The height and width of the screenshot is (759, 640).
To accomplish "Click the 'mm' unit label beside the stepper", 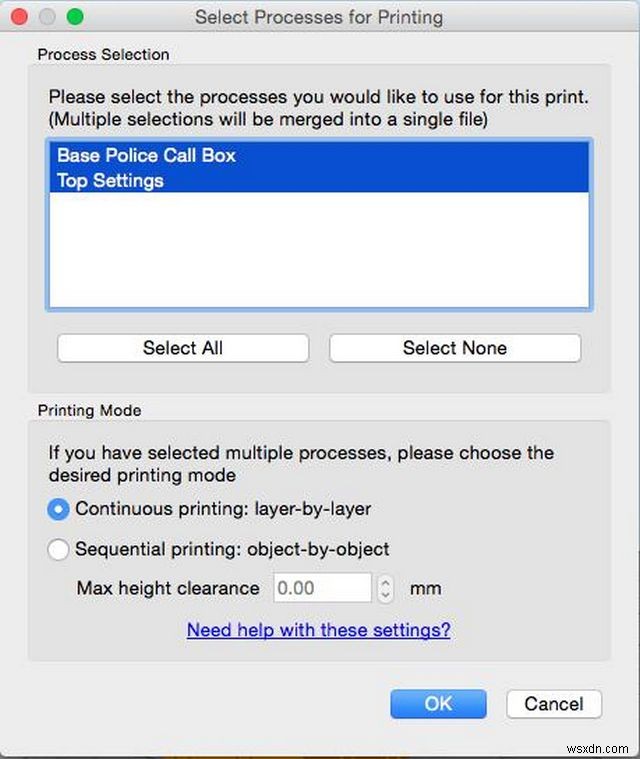I will 425,588.
